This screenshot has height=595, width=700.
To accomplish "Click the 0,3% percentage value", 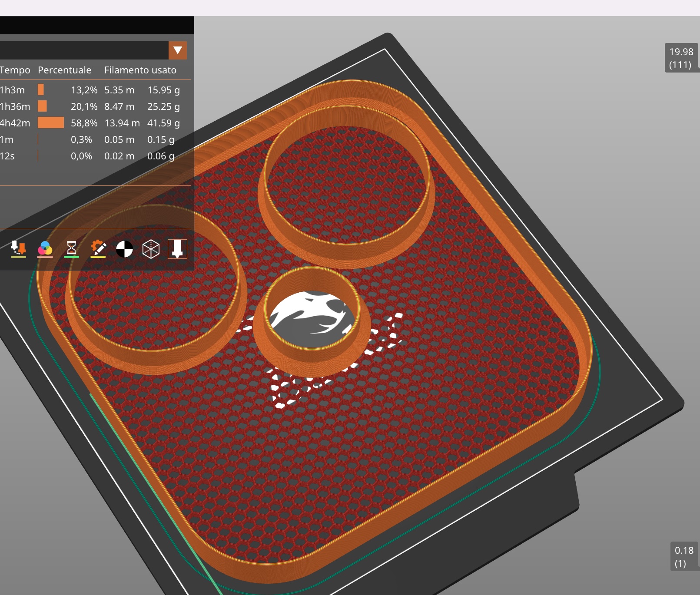I will point(81,139).
